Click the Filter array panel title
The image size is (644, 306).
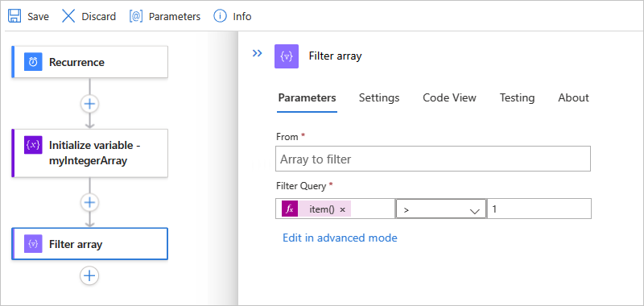(x=335, y=56)
